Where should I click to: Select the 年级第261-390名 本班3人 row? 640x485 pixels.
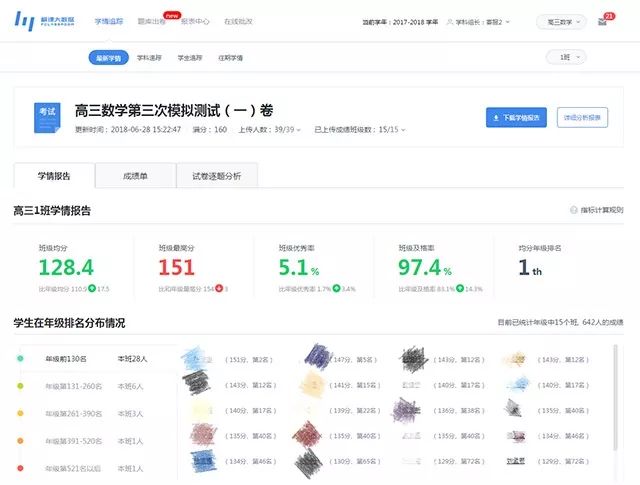click(x=98, y=413)
